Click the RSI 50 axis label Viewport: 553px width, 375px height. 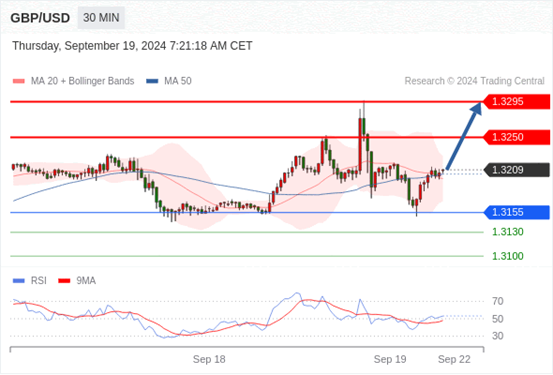(498, 319)
